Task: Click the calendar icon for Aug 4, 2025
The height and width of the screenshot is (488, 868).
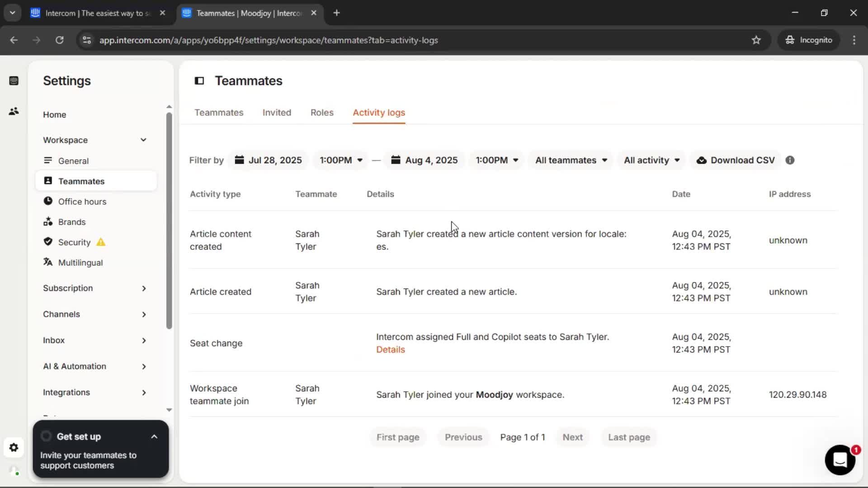Action: [396, 160]
